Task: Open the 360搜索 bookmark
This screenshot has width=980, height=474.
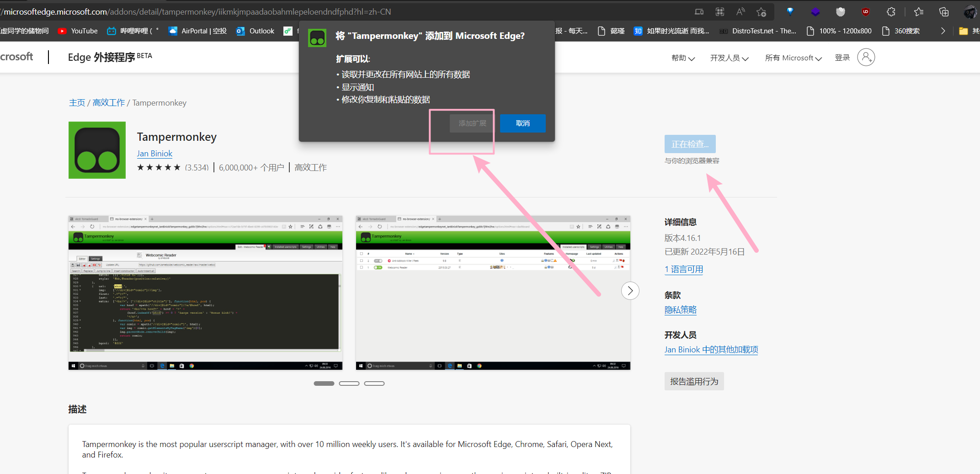Action: point(900,31)
